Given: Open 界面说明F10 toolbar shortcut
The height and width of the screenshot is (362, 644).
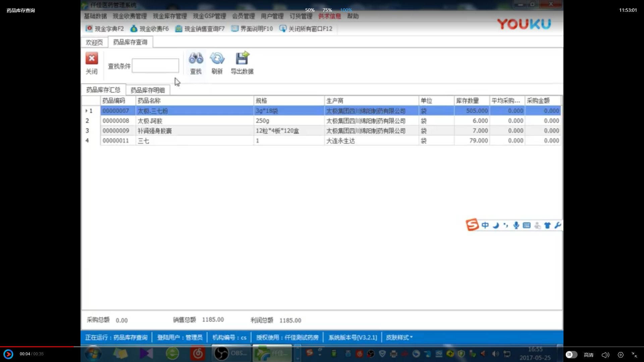Looking at the screenshot, I should [x=252, y=29].
